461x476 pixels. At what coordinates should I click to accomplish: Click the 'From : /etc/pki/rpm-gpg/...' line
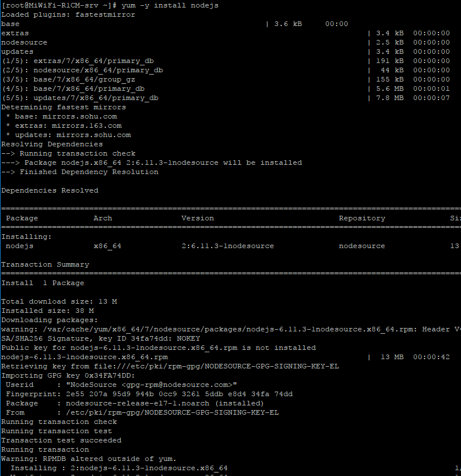(142, 413)
